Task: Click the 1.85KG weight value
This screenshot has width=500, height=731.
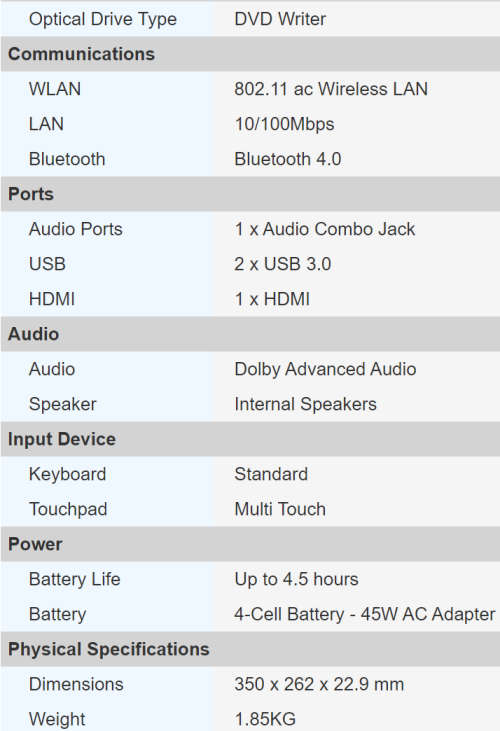Action: pos(265,719)
